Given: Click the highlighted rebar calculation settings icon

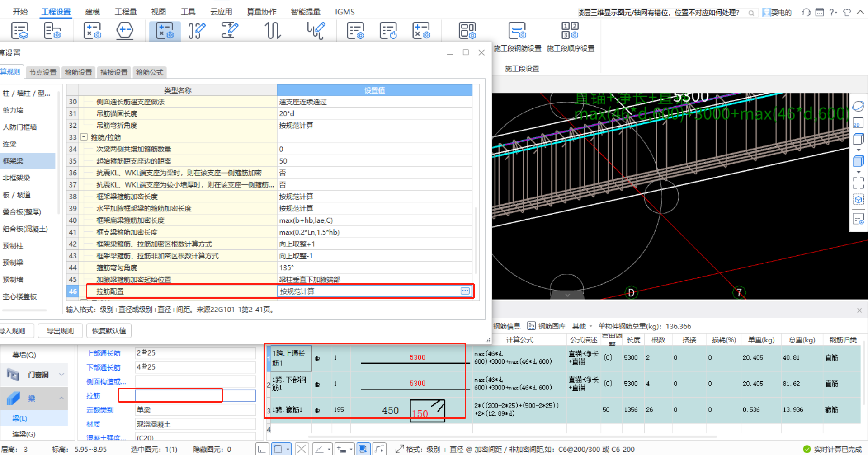Looking at the screenshot, I should 165,31.
